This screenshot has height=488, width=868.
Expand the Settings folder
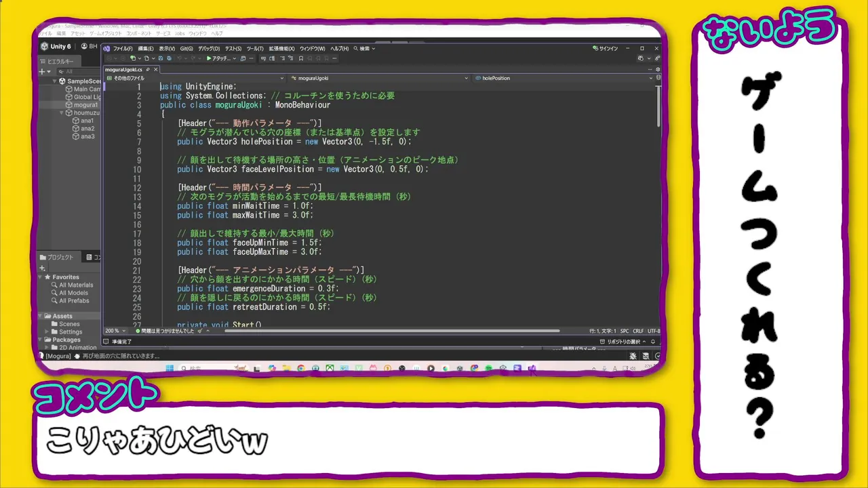pos(47,332)
